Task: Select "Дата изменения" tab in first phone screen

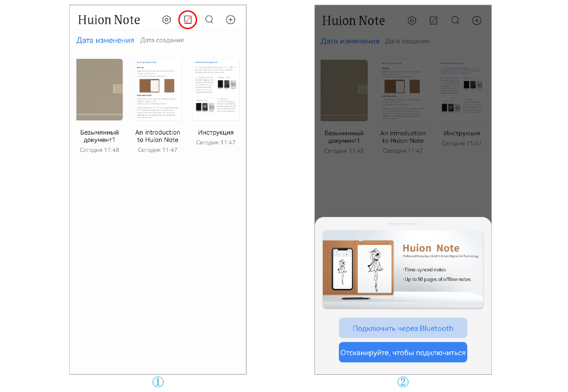Action: [x=105, y=40]
